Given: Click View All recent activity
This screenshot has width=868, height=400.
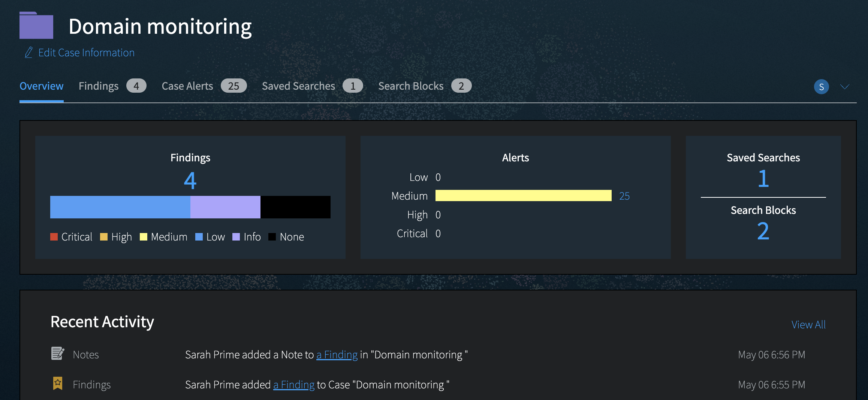Looking at the screenshot, I should coord(808,325).
